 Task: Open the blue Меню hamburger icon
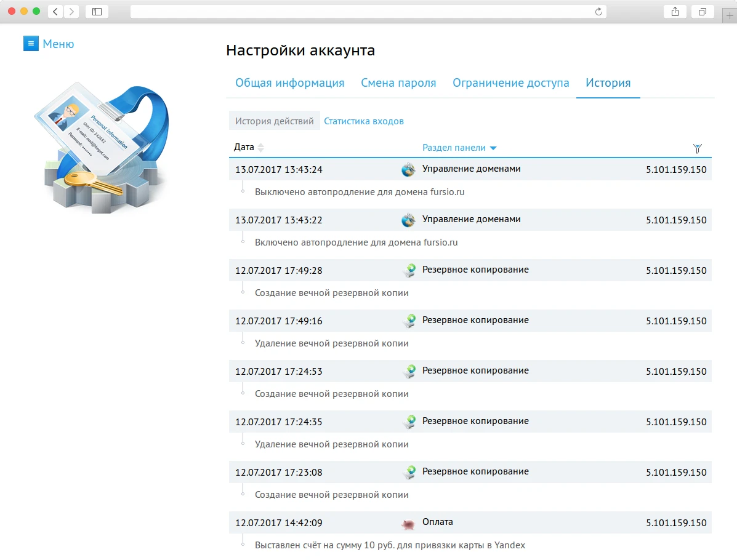pyautogui.click(x=31, y=44)
